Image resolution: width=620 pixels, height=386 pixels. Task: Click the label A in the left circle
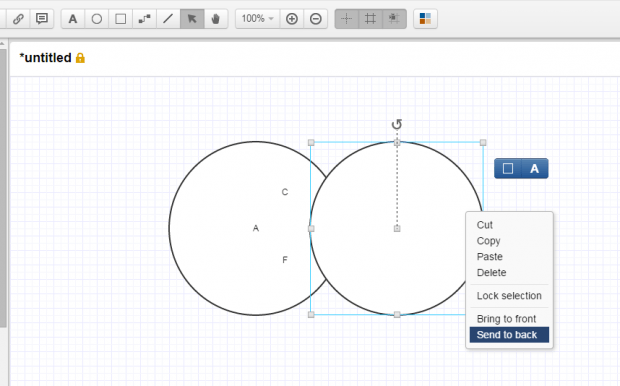click(x=256, y=228)
